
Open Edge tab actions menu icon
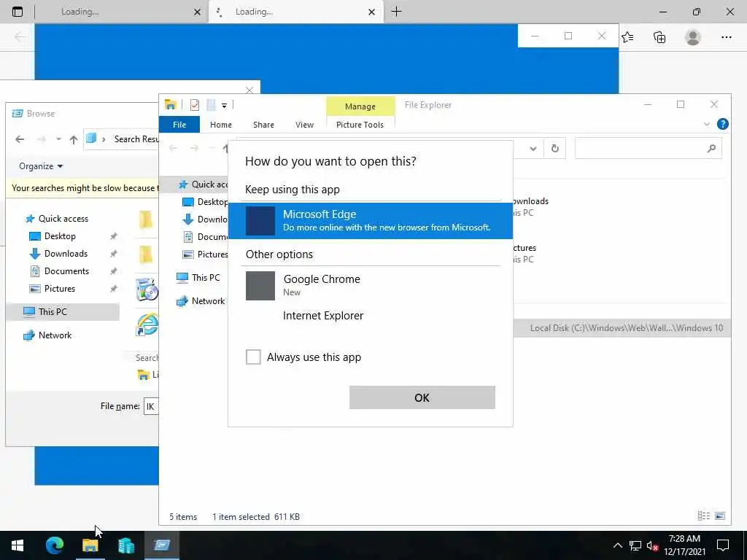tap(18, 12)
